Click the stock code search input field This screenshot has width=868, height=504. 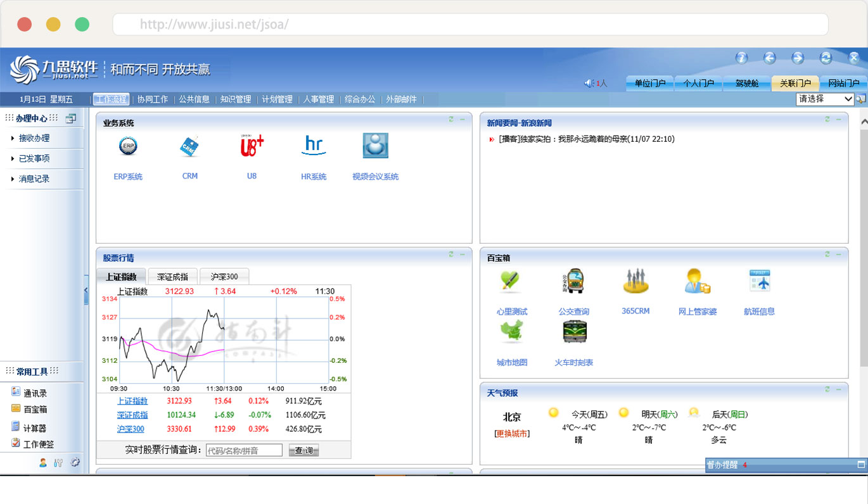pyautogui.click(x=244, y=450)
